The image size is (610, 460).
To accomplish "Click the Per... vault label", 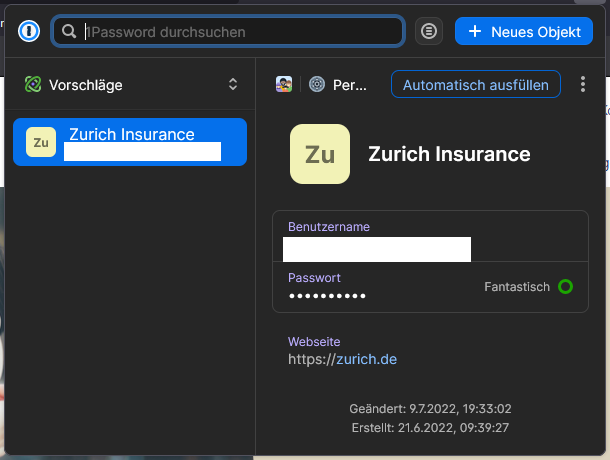I will [349, 85].
